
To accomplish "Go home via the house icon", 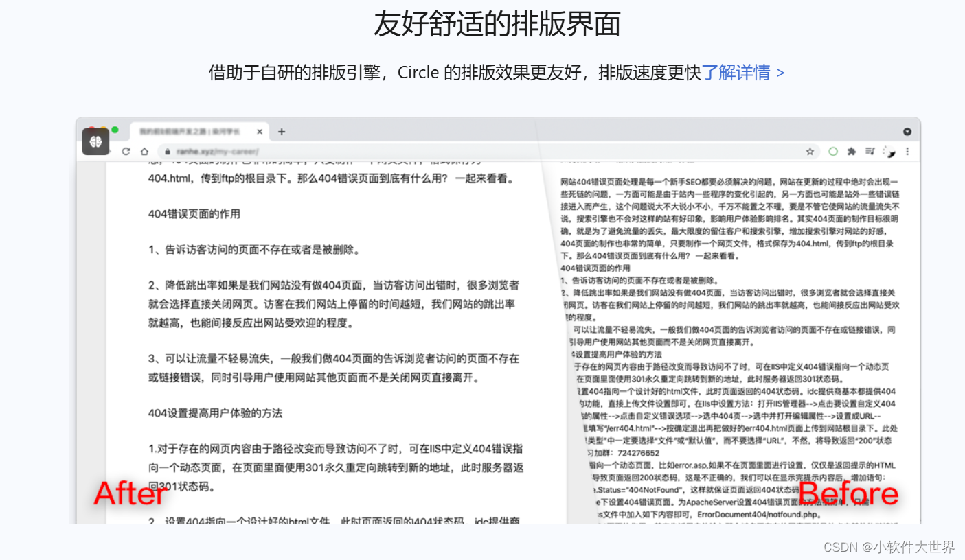I will (x=144, y=152).
